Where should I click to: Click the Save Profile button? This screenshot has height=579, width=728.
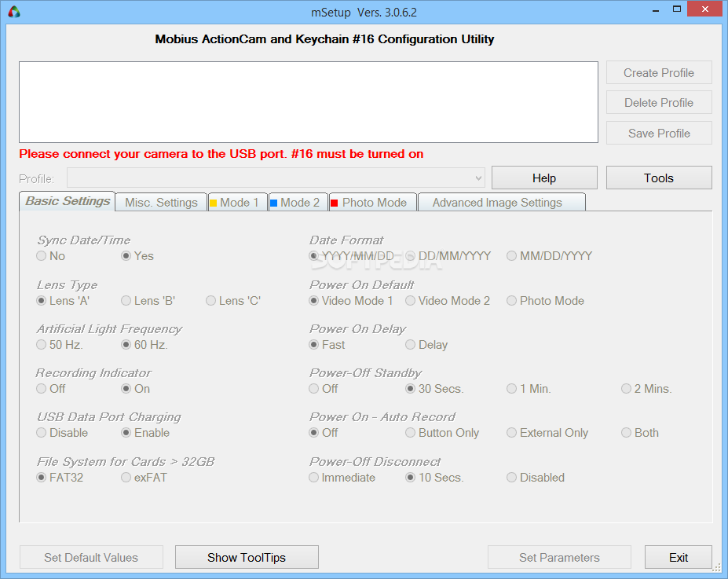pos(659,134)
